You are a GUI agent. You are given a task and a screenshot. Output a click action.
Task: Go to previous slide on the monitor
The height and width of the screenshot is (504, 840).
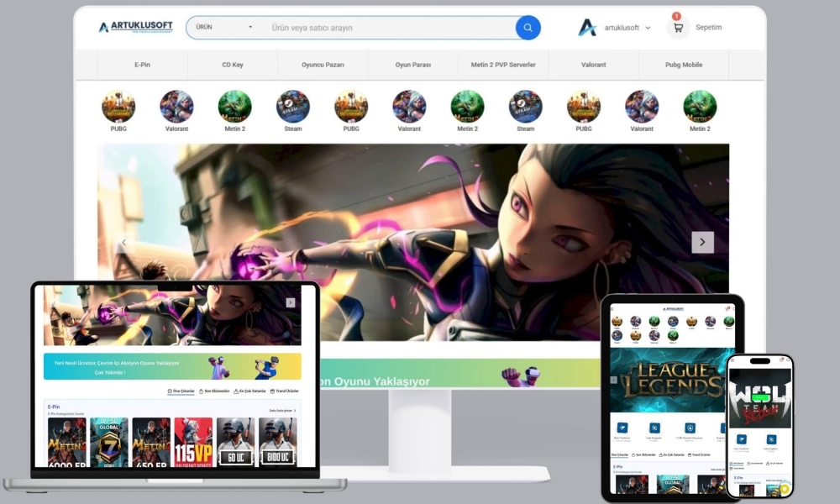(123, 242)
